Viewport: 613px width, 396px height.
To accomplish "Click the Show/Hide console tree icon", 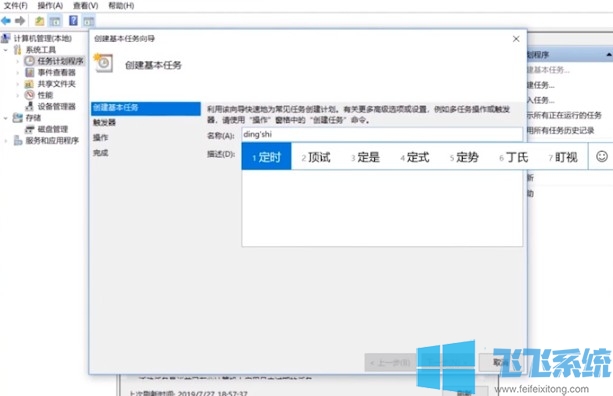I will point(55,21).
